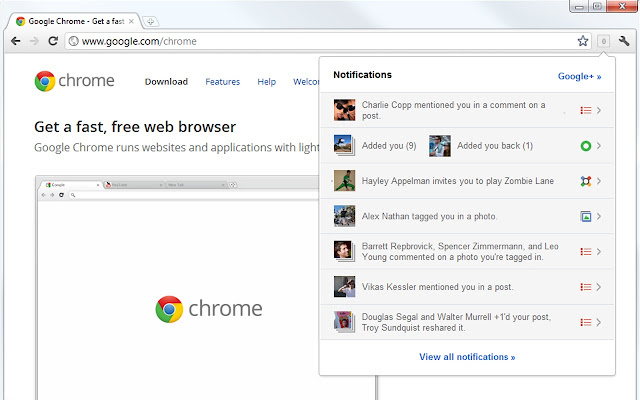Expand the Hayley Appelman notification chevron
Screen dimensions: 640x400
(x=599, y=181)
